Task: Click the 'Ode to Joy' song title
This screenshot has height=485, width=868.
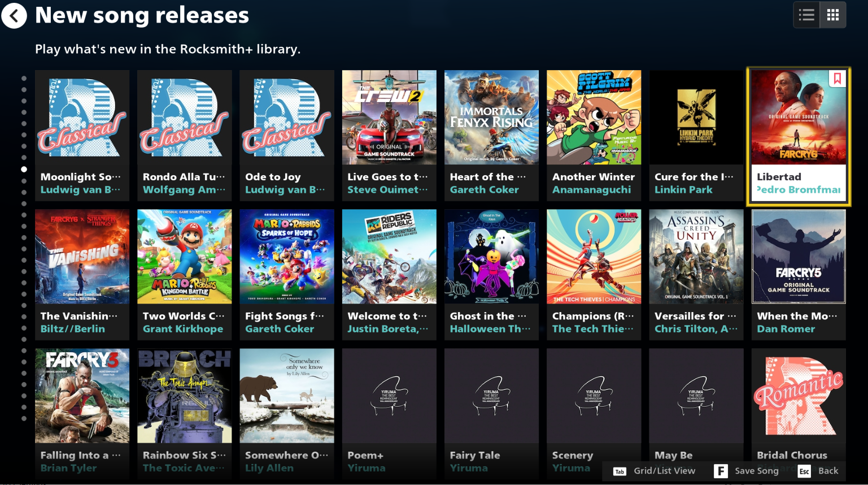Action: (x=273, y=177)
